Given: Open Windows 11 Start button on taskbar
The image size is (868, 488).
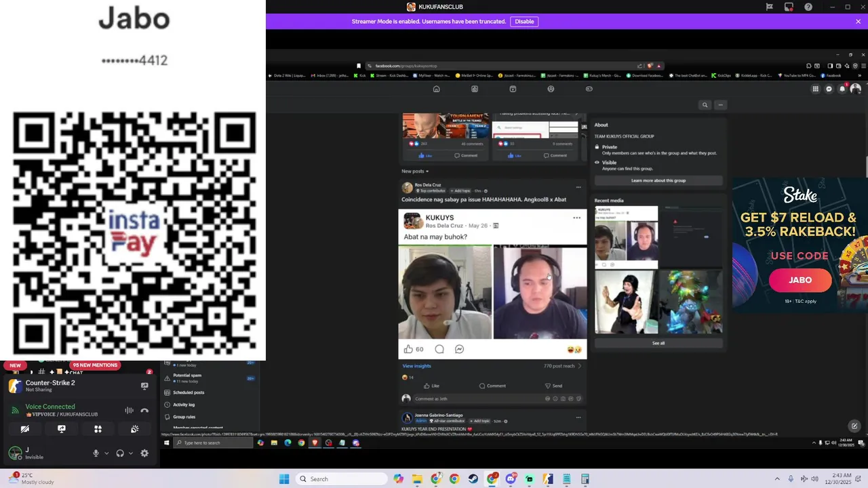Looking at the screenshot, I should point(284,479).
